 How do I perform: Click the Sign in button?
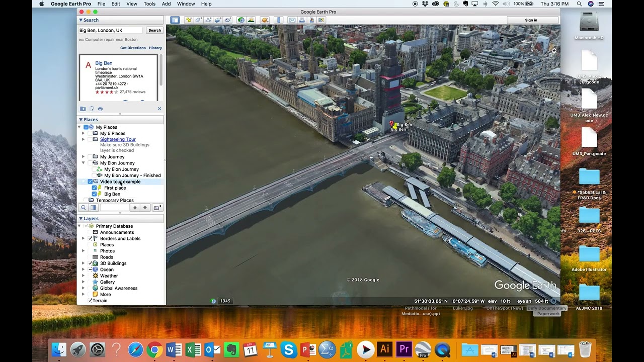coord(531,20)
